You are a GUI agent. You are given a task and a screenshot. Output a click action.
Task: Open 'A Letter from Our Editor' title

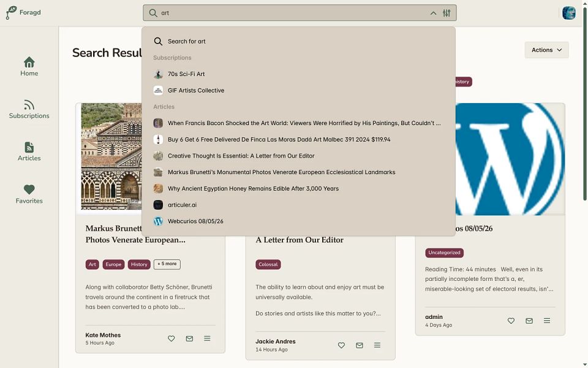click(300, 240)
